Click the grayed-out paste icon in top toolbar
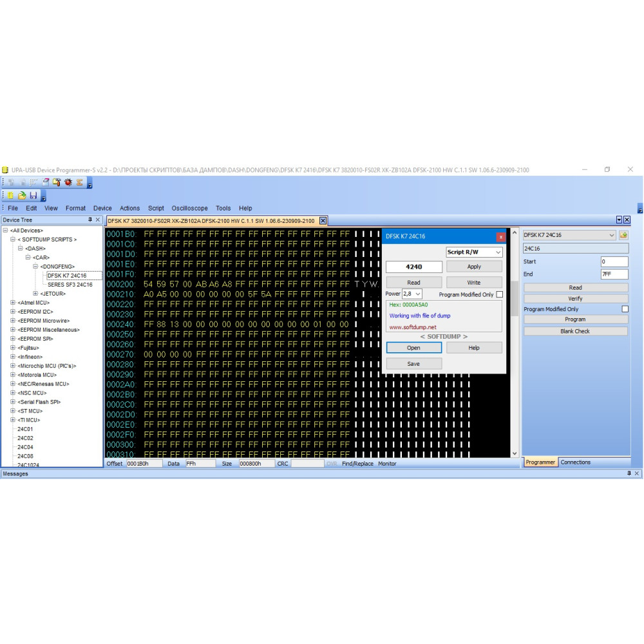 point(23,182)
